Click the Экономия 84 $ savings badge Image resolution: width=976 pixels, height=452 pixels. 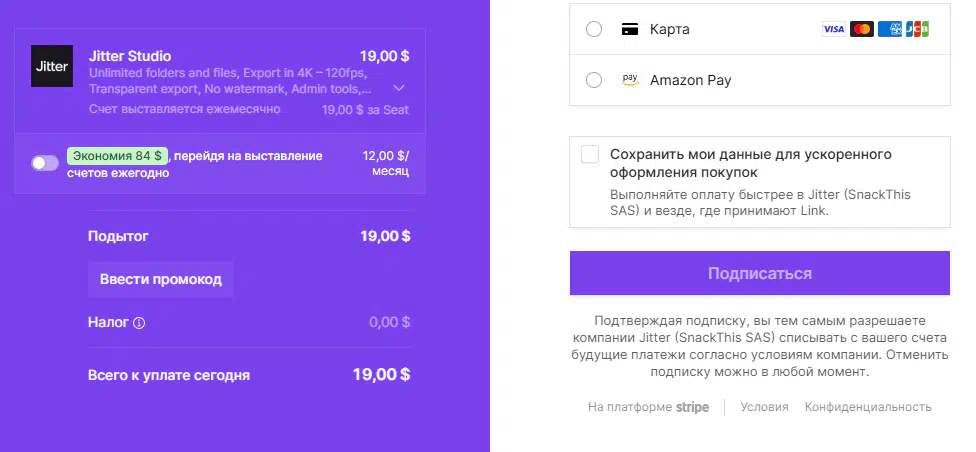(117, 156)
